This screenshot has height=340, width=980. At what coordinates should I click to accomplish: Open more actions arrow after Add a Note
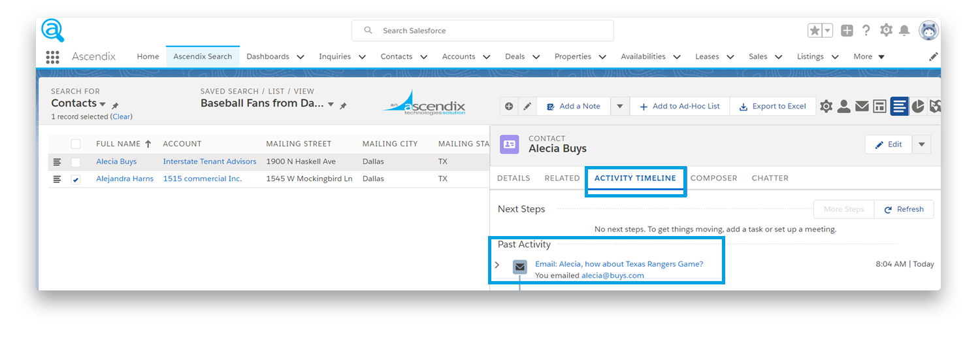620,106
